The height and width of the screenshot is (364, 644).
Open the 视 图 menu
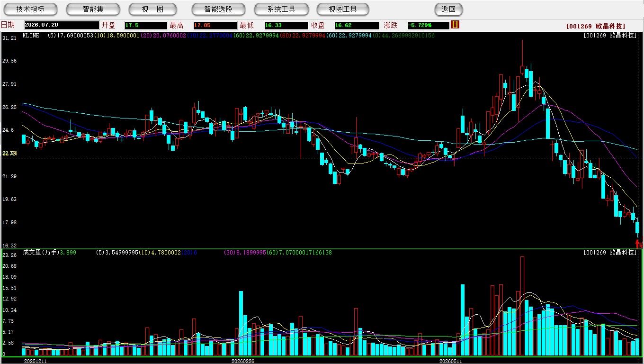(x=153, y=9)
